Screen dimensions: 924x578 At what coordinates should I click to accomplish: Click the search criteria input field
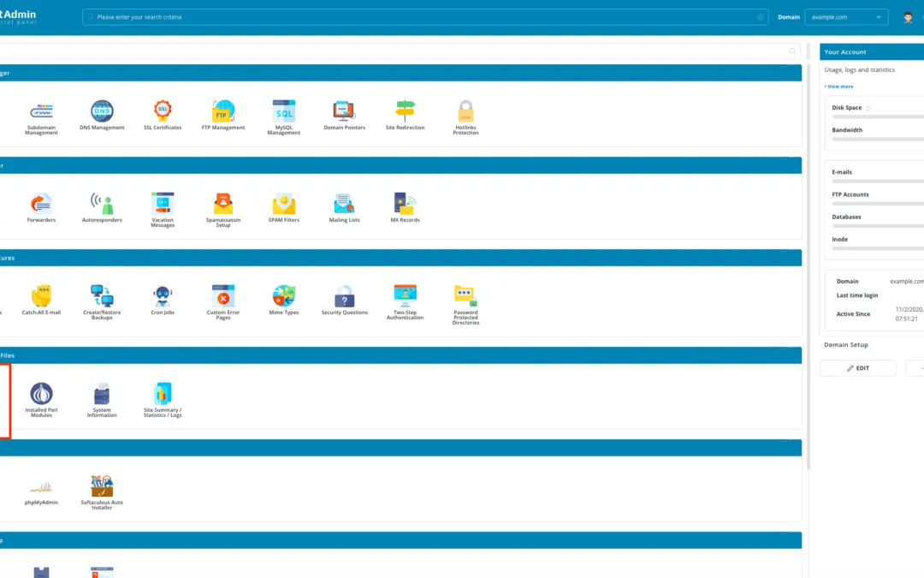pos(419,16)
